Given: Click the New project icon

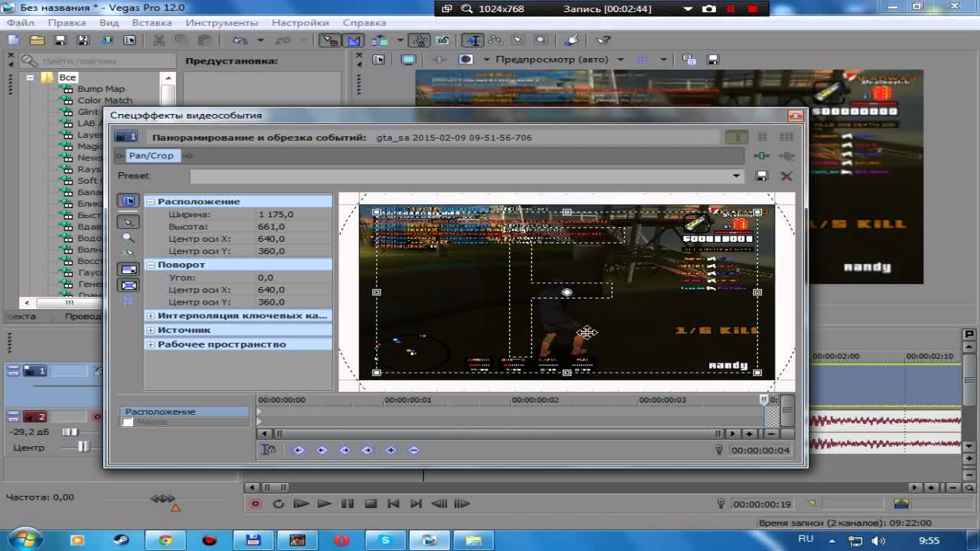Looking at the screenshot, I should pos(14,41).
